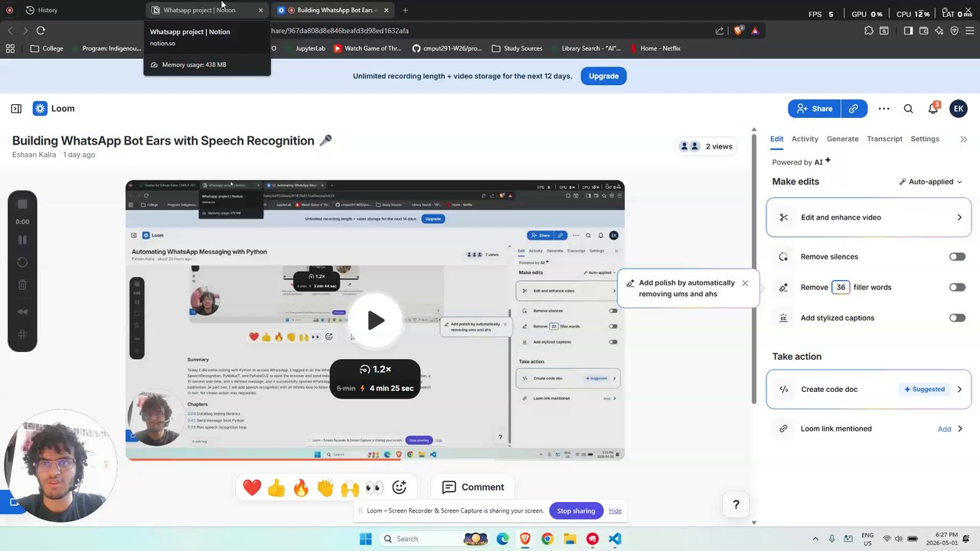Open the JupyterLab bookmark
980x551 pixels.
tap(304, 48)
